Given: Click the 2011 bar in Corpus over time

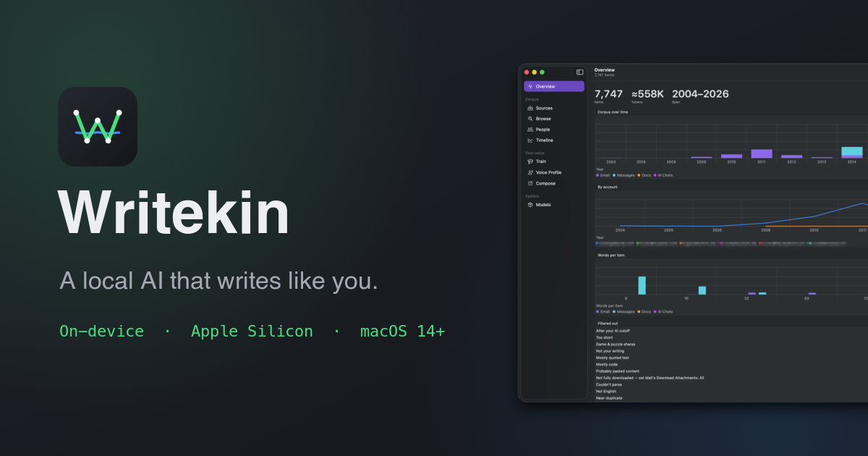Looking at the screenshot, I should (762, 153).
